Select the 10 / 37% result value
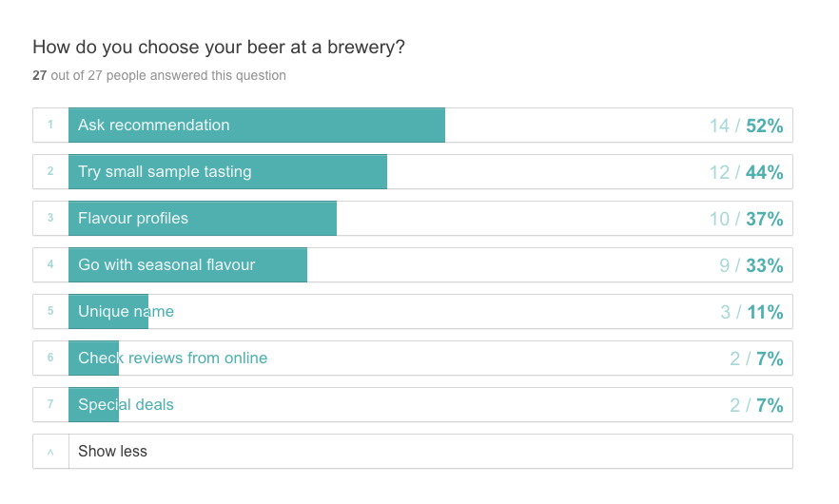839x504 pixels. click(746, 219)
